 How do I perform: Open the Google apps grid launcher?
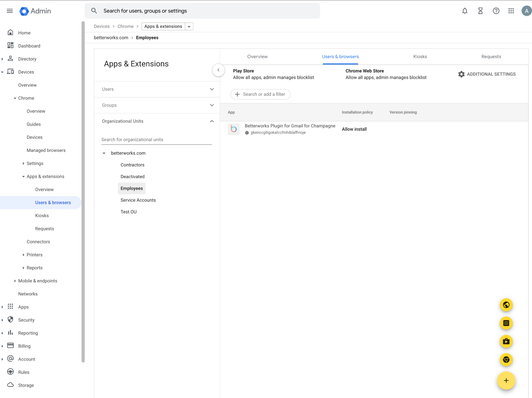pyautogui.click(x=511, y=11)
